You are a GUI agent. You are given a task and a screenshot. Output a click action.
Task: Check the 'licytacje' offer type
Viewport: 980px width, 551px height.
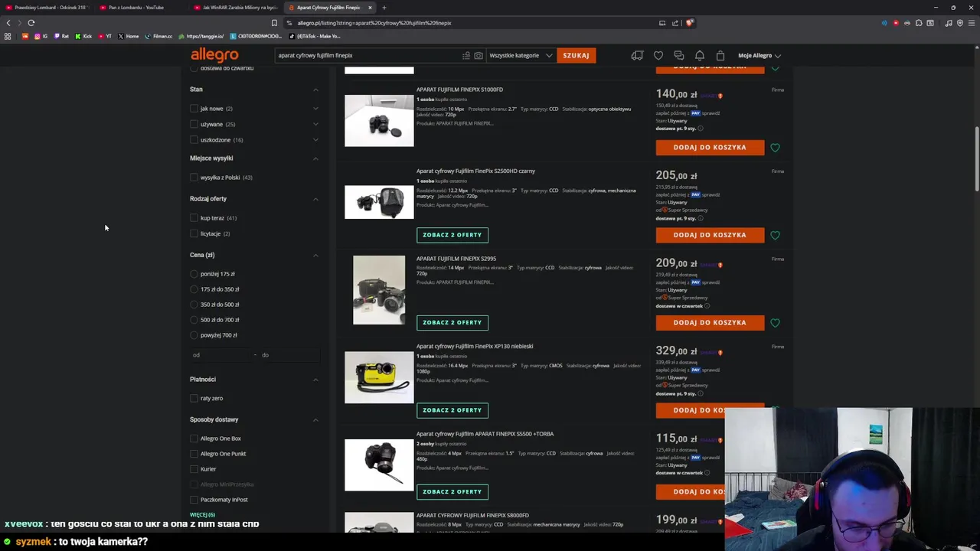tap(194, 233)
